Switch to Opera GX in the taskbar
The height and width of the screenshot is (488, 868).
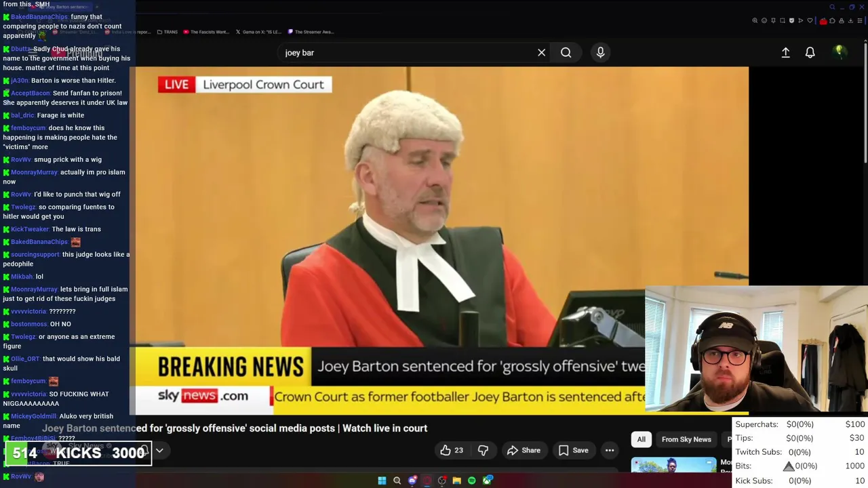pos(427,481)
